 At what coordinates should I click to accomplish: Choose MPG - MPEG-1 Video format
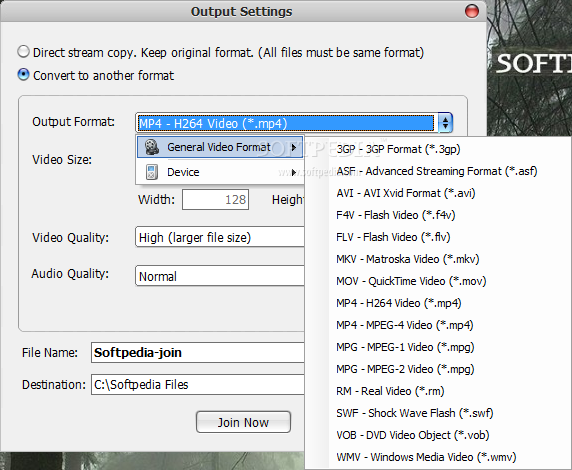coord(405,347)
